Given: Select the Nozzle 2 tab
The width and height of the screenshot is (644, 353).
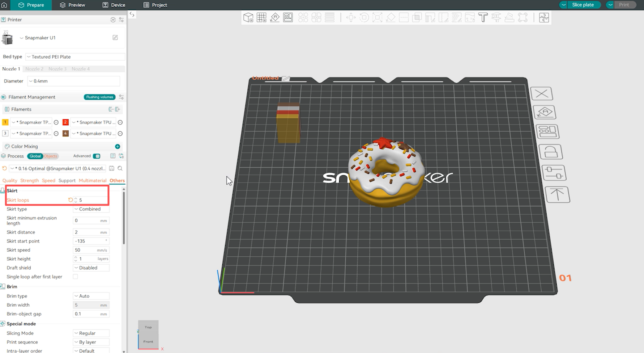Looking at the screenshot, I should [x=34, y=69].
